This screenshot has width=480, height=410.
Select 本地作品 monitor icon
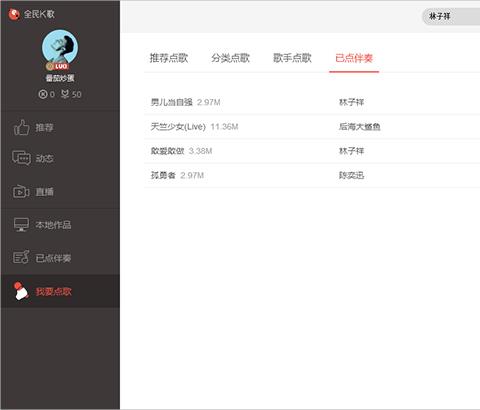21,224
